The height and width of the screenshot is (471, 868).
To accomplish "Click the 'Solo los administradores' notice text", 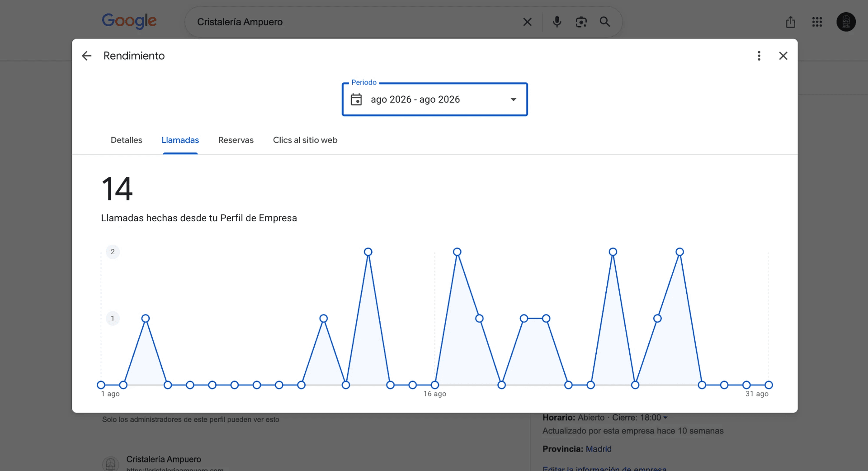I will point(191,419).
